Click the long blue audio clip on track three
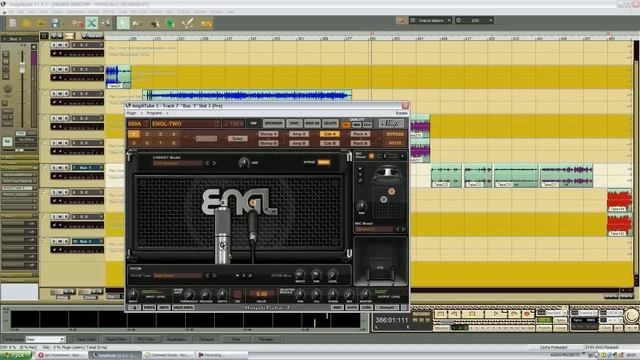 click(247, 96)
